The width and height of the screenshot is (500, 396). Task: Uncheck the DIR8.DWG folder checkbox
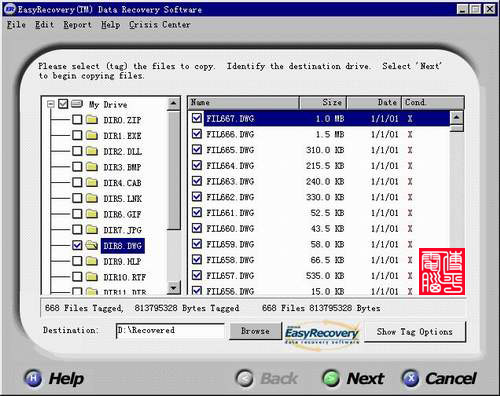77,246
